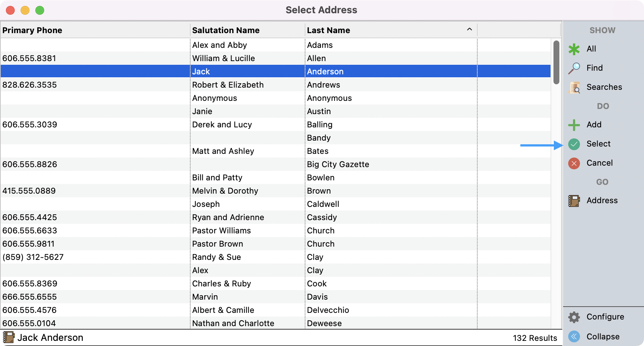
Task: Open Find using the magnifying glass icon
Action: pos(574,68)
